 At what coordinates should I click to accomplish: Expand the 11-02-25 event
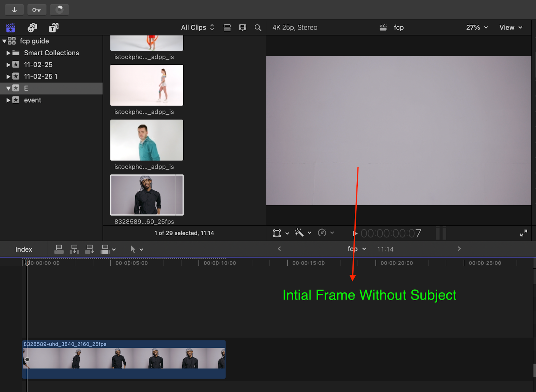(8, 65)
